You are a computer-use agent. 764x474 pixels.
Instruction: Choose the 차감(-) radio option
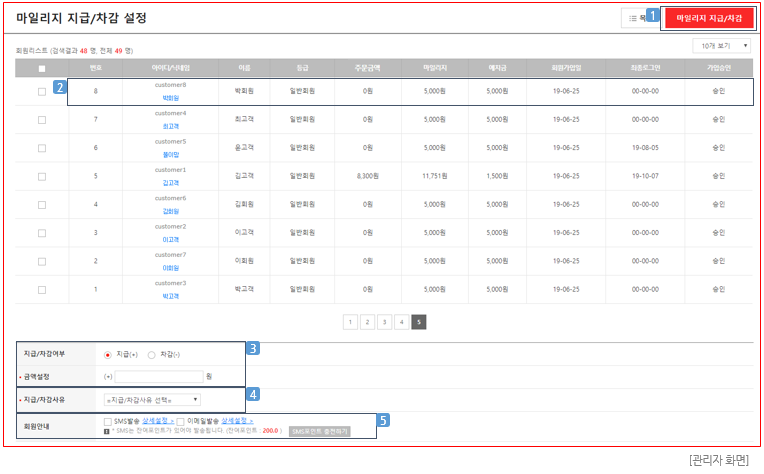152,355
